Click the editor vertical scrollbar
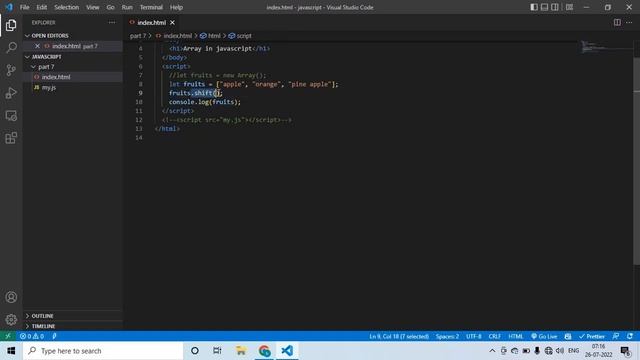 pos(636,161)
